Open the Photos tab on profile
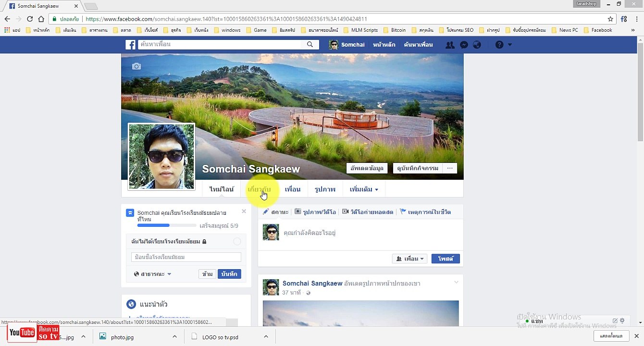644x346 pixels. click(325, 189)
